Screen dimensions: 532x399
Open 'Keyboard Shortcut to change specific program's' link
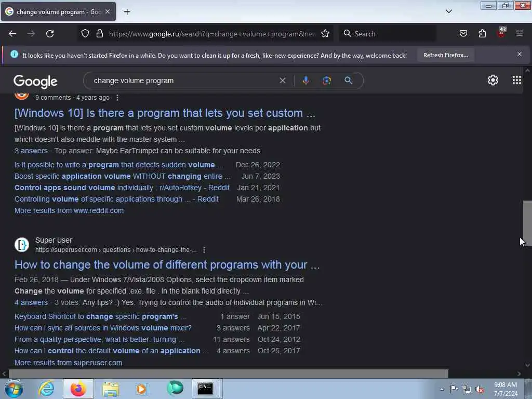click(x=100, y=316)
